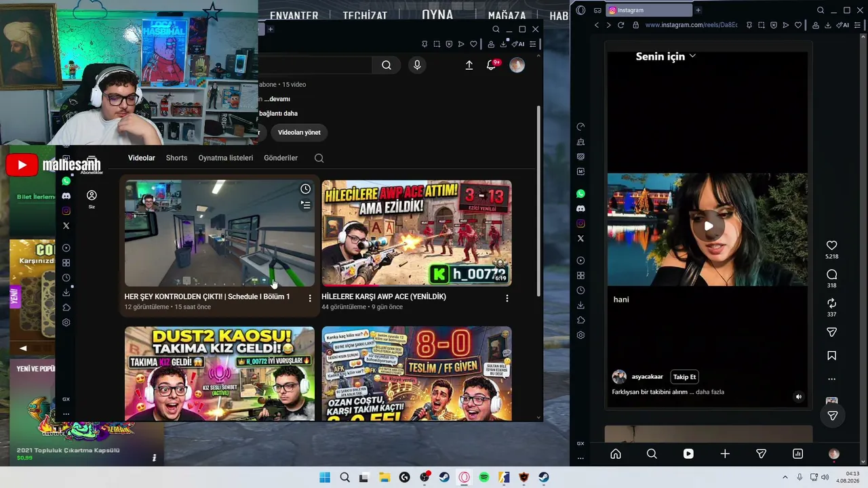Image resolution: width=868 pixels, height=488 pixels.
Task: Open the Schedule I video thumbnail
Action: click(x=220, y=233)
